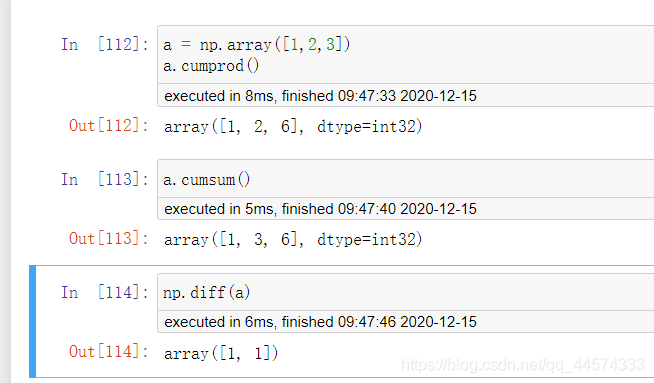Click the Out[113] output prompt
The image size is (654, 383).
pos(109,239)
